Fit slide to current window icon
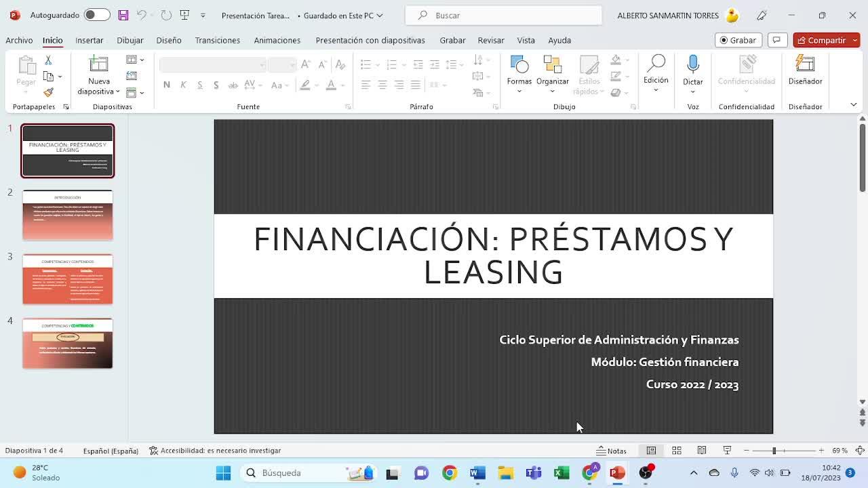868x488 pixels. click(x=859, y=451)
